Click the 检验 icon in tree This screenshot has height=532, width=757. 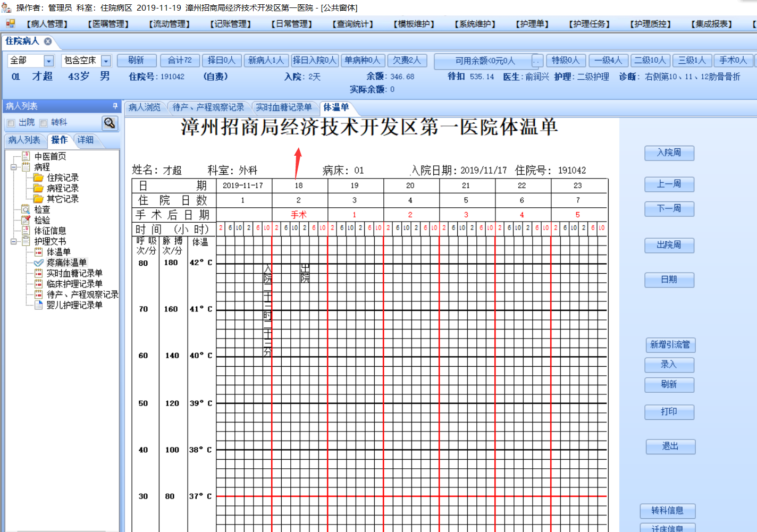[x=26, y=220]
